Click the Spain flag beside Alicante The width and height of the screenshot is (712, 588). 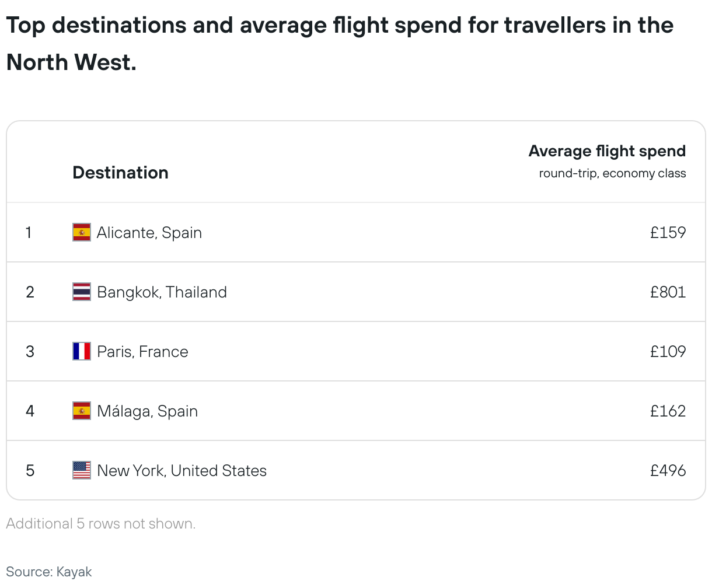click(82, 232)
